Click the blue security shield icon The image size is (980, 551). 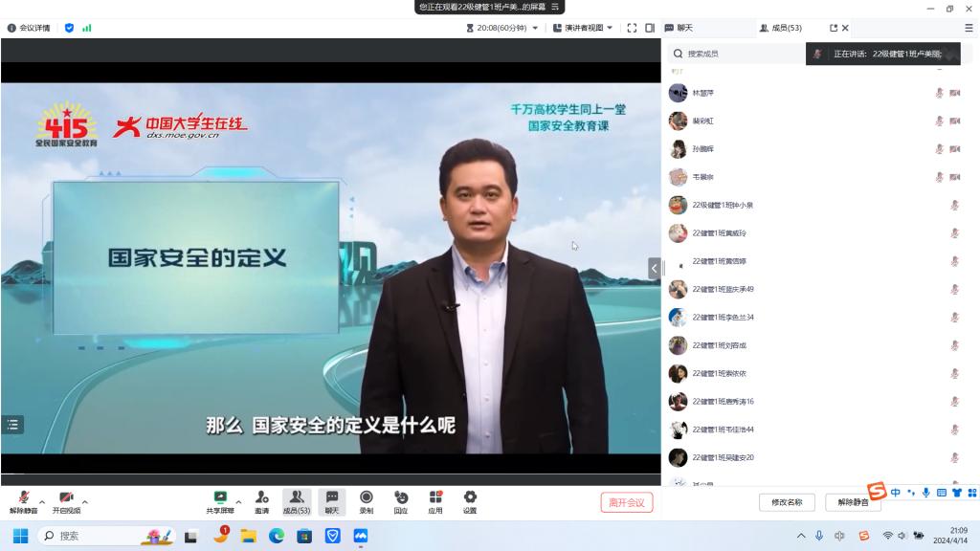click(x=69, y=28)
